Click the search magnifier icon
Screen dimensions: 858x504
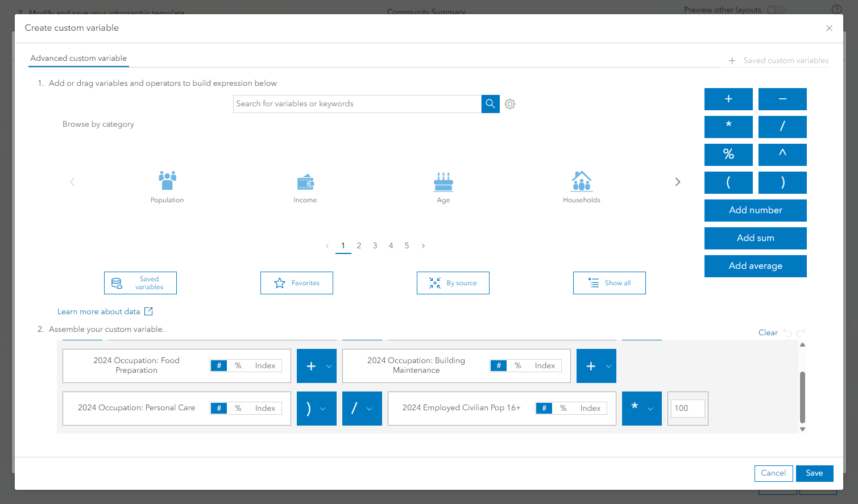pos(490,104)
